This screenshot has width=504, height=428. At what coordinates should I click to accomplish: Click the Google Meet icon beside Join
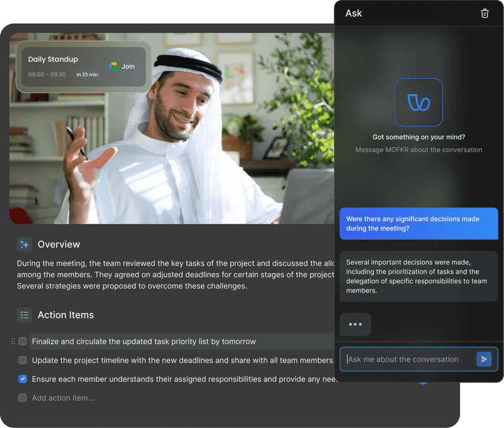tap(113, 67)
